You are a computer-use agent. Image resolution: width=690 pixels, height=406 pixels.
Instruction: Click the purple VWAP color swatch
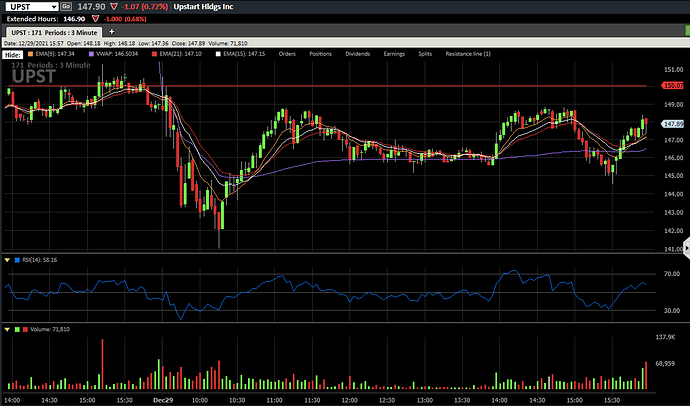(92, 54)
